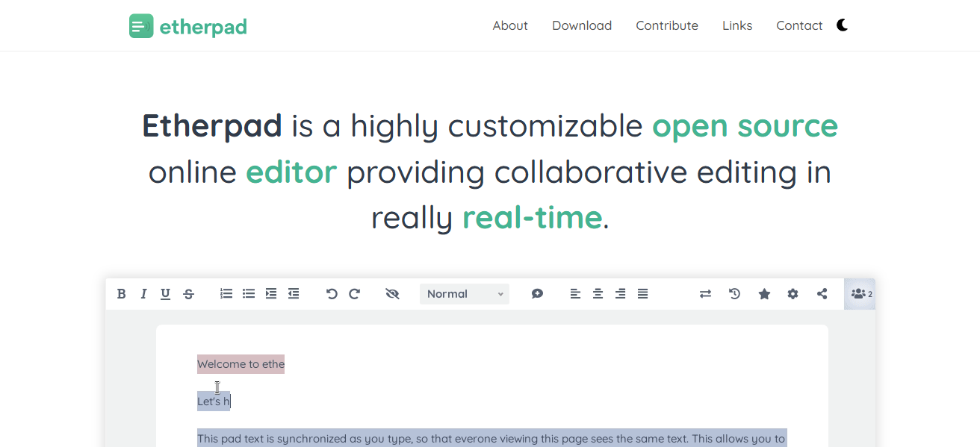Open pad settings gear icon
980x447 pixels.
point(793,294)
